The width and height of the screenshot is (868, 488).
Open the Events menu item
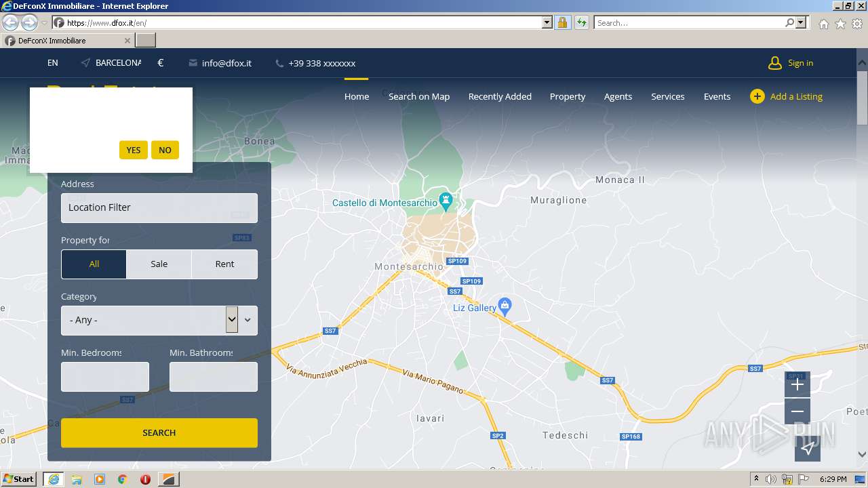click(717, 96)
